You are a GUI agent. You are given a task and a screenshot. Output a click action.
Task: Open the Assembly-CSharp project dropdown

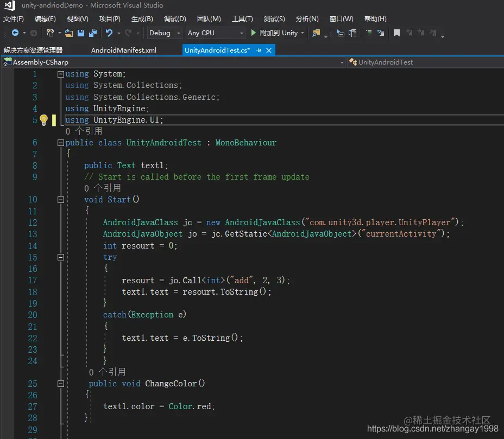[x=174, y=62]
